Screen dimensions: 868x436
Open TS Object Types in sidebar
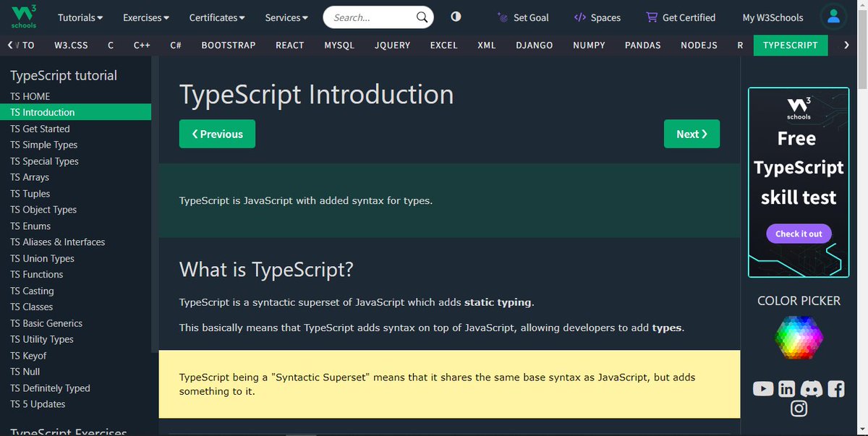pos(75,210)
